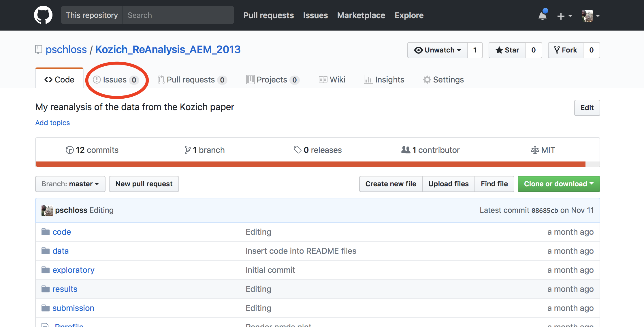
Task: View the 0 releases page
Action: tap(318, 150)
